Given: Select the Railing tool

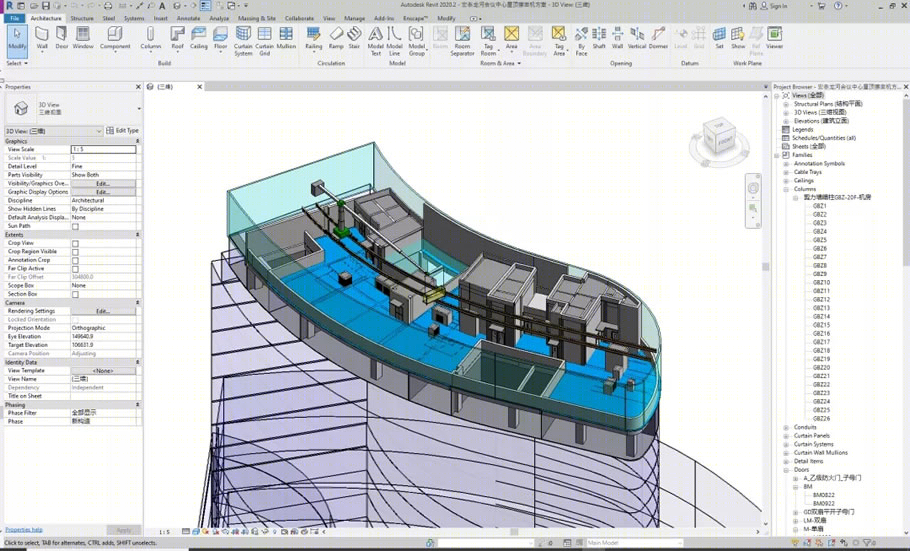Looking at the screenshot, I should pyautogui.click(x=313, y=39).
